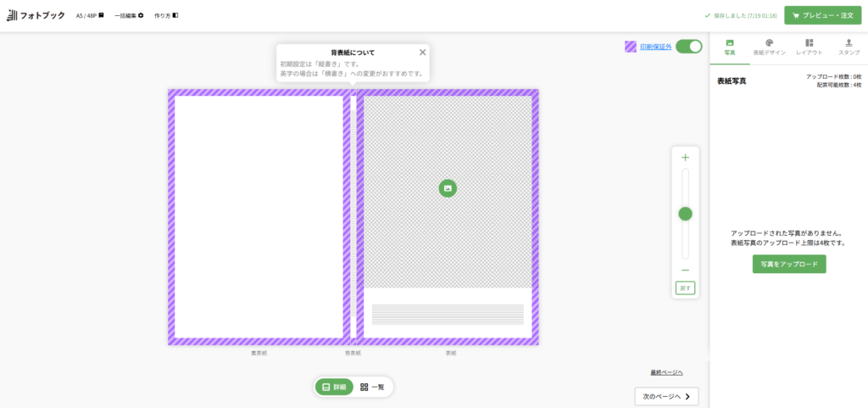Select the 詳細 view mode

click(x=334, y=387)
